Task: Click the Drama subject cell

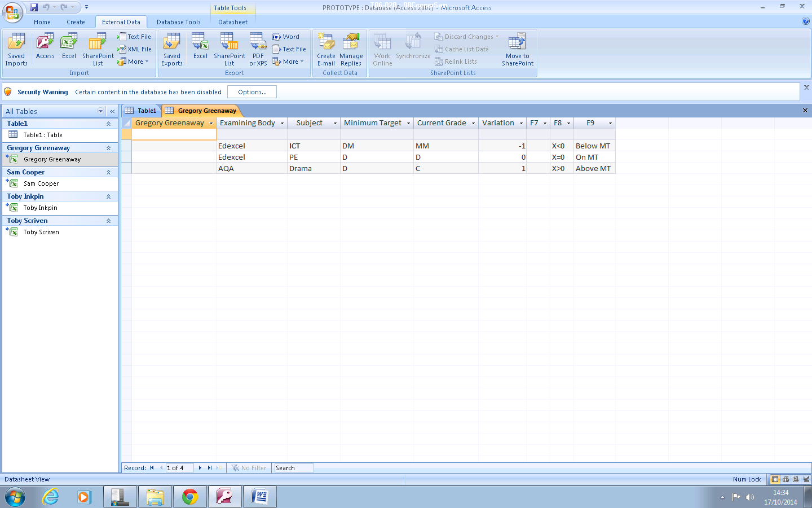Action: point(314,168)
